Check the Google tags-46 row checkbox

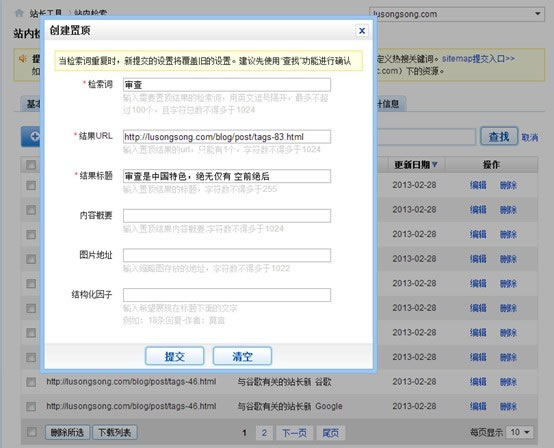point(31,407)
